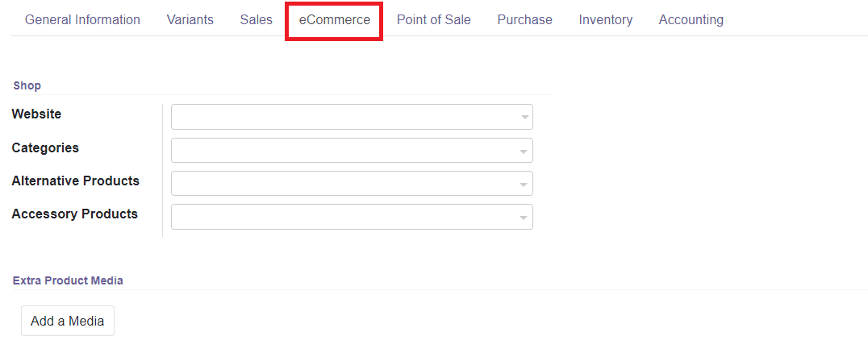Show the Inventory tab

click(x=605, y=20)
